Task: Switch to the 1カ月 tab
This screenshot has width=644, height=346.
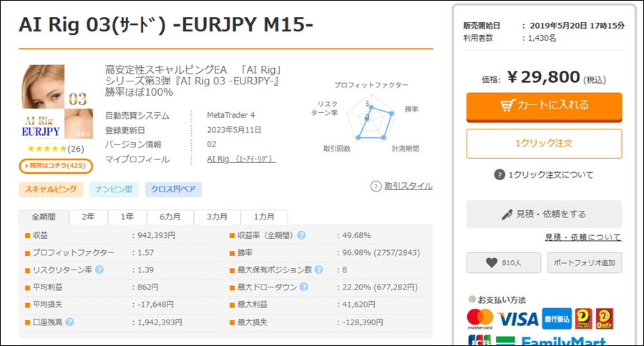Action: click(x=264, y=217)
